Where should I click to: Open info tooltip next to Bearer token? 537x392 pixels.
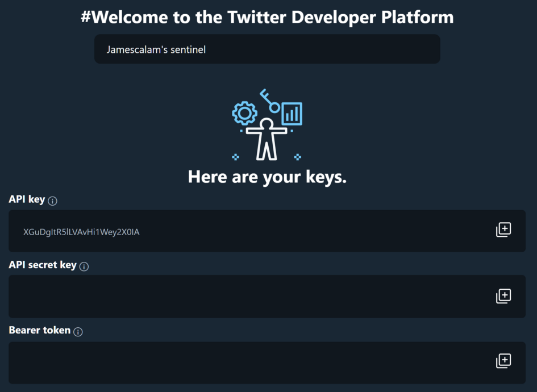[78, 332]
